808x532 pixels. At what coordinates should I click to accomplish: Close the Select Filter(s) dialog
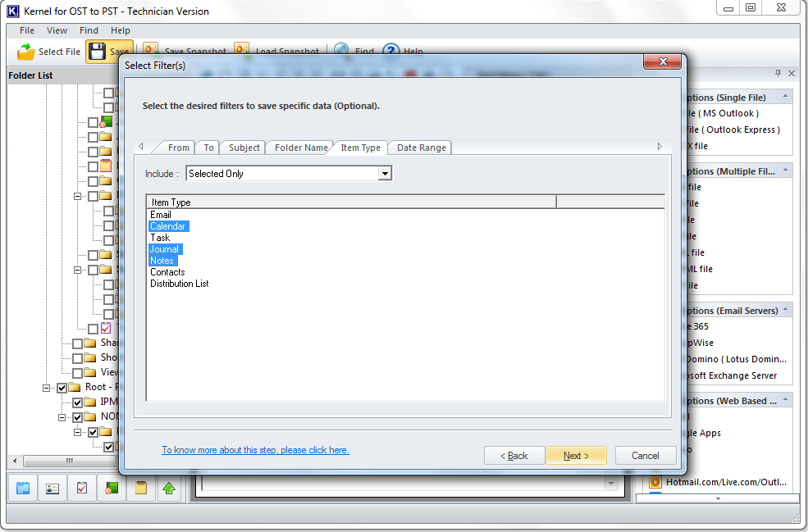(663, 61)
